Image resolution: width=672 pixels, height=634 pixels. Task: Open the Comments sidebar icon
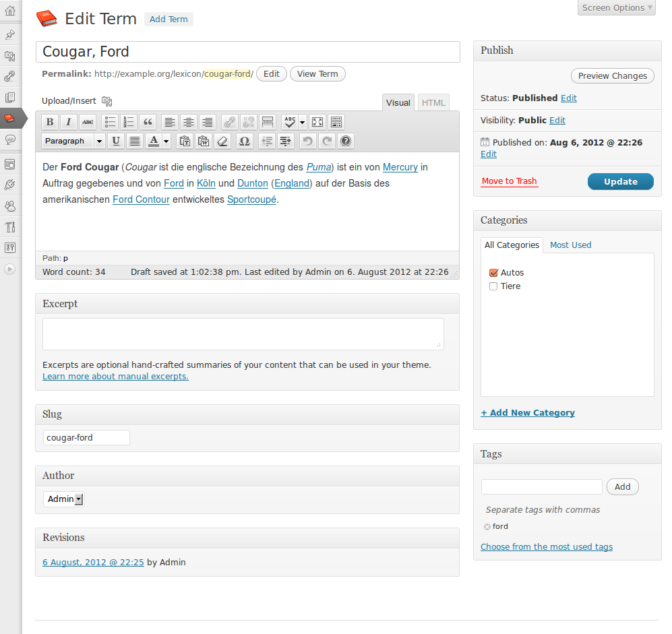pyautogui.click(x=10, y=139)
